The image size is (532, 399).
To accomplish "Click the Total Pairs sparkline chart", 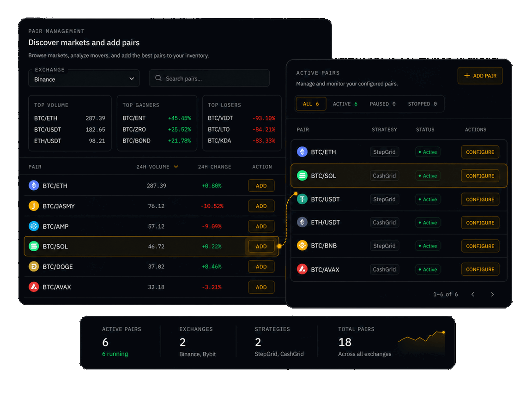I will (x=421, y=343).
